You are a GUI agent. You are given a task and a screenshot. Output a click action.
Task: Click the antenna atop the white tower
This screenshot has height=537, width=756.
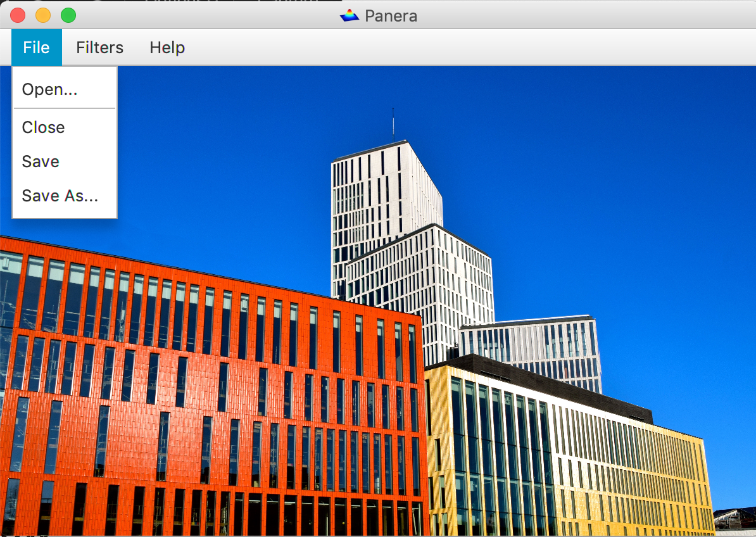pyautogui.click(x=393, y=125)
